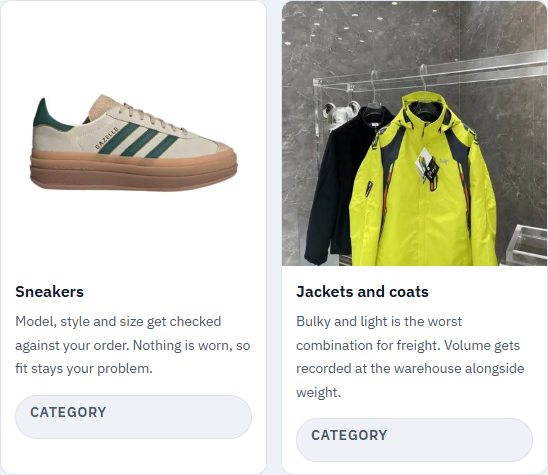Open the Sneakers CATEGORY button
Image resolution: width=548 pixels, height=475 pixels.
point(133,417)
